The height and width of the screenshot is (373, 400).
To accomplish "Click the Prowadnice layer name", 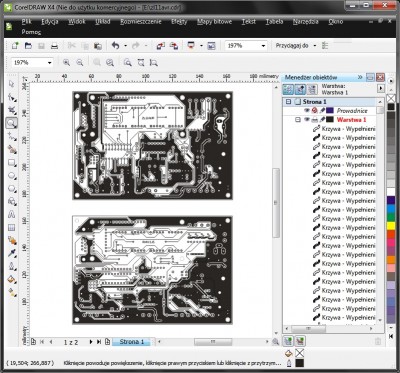I will 352,111.
